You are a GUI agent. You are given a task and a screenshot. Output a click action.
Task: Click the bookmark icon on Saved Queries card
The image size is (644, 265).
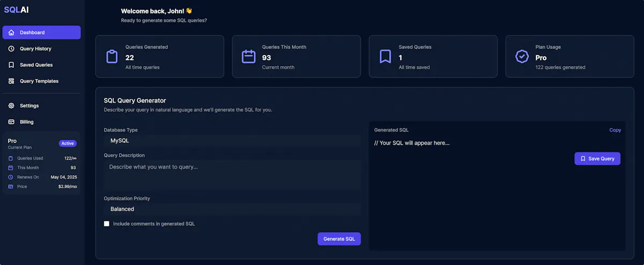pyautogui.click(x=385, y=56)
